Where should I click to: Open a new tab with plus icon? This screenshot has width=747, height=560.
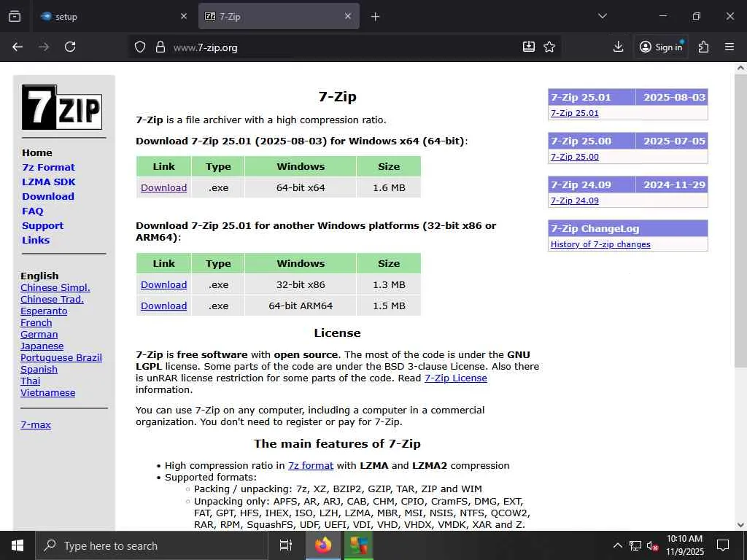click(375, 17)
